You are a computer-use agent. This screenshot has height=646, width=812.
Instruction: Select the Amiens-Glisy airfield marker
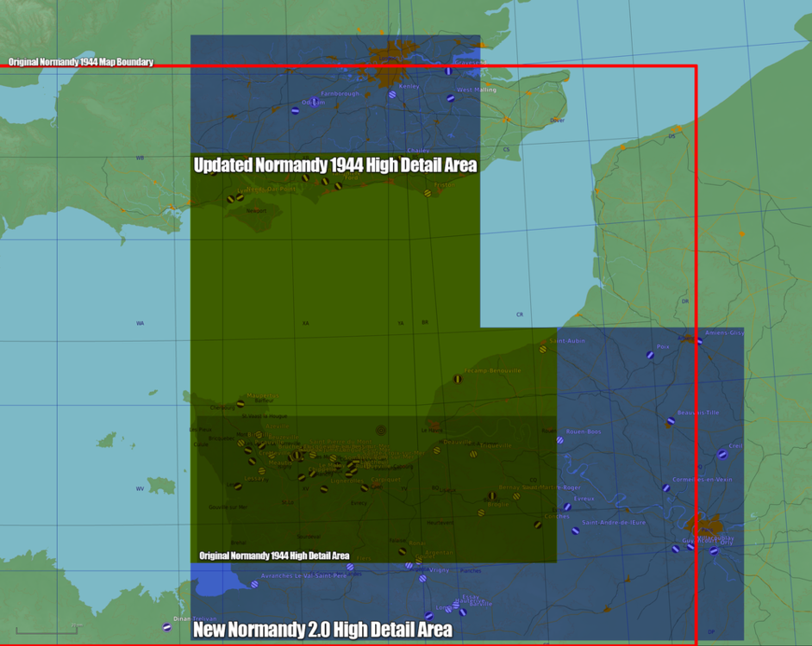click(x=699, y=341)
